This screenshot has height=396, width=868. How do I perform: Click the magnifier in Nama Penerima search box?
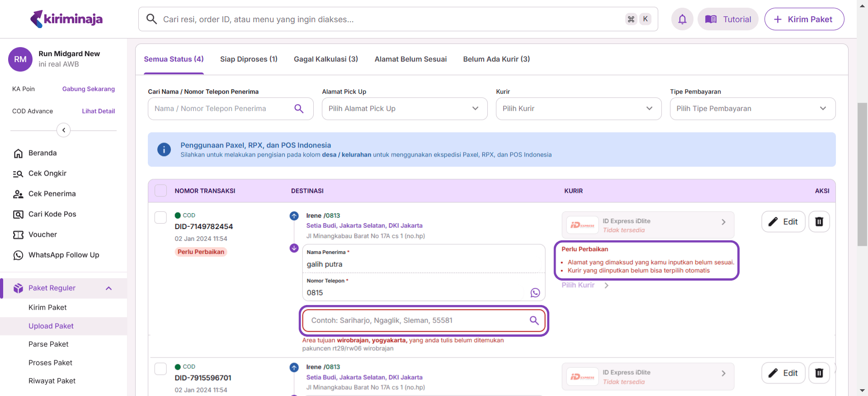point(299,109)
